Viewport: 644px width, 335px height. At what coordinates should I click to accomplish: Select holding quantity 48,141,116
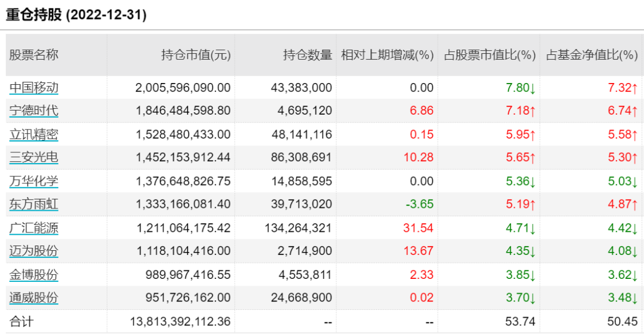click(302, 134)
